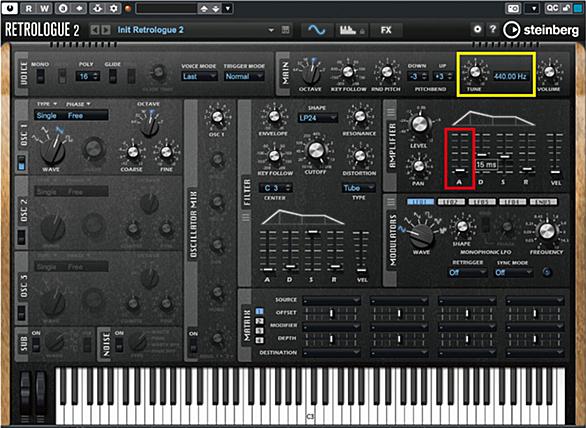Open the help question mark icon
This screenshot has height=428, width=586.
coord(493,29)
